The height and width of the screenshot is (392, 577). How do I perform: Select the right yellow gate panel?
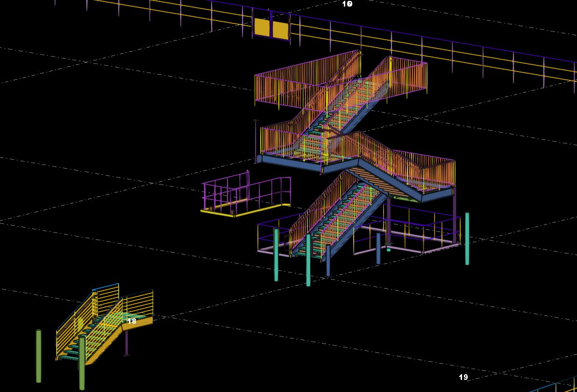(280, 30)
